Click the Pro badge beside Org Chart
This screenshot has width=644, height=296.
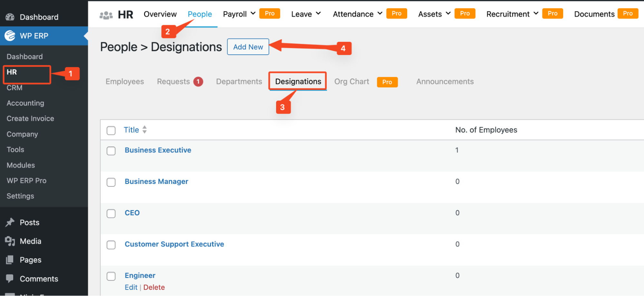click(387, 82)
